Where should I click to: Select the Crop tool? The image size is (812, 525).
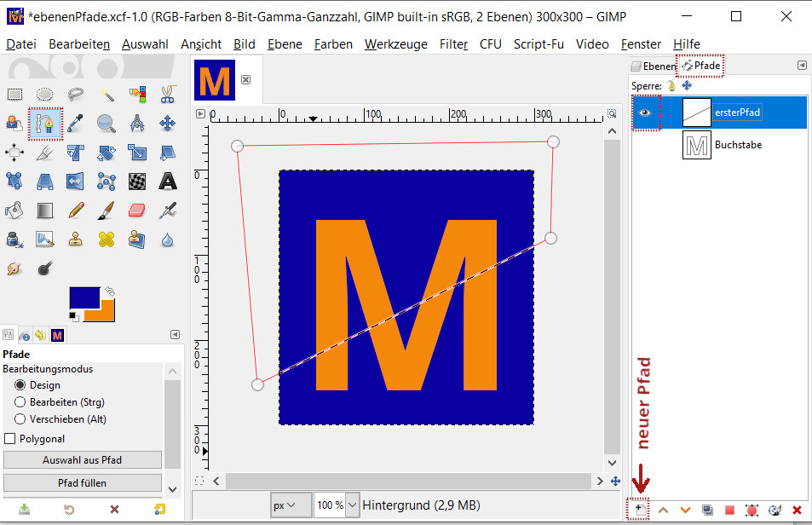pos(45,153)
